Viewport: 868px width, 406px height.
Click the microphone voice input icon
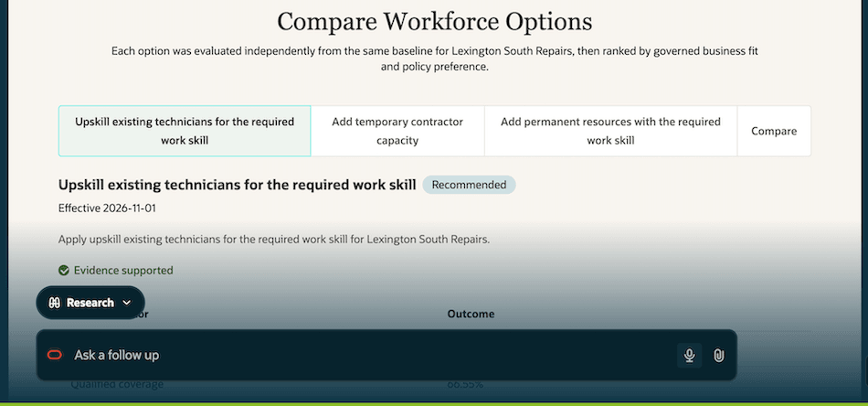(x=689, y=355)
